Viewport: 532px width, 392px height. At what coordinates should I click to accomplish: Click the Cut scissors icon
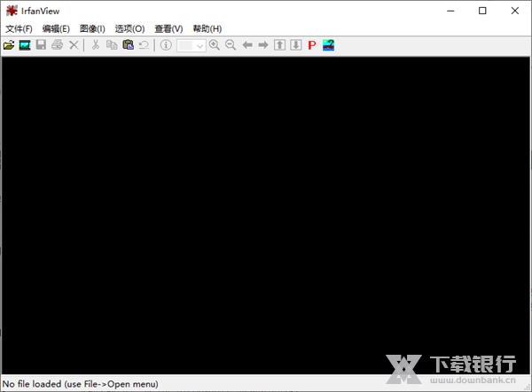coord(96,45)
